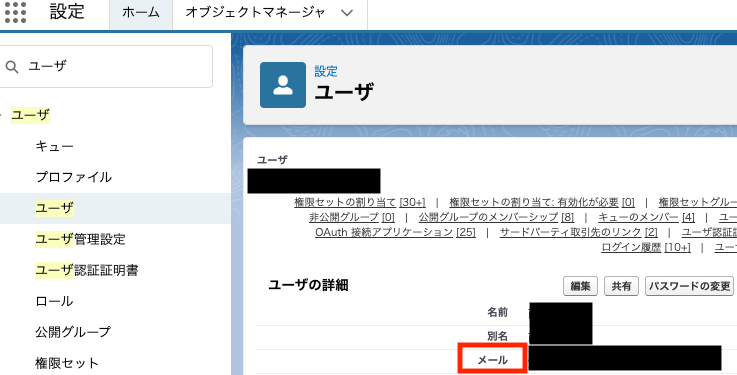Click the search magnifier icon in Quick Find
The height and width of the screenshot is (375, 737).
[12, 67]
